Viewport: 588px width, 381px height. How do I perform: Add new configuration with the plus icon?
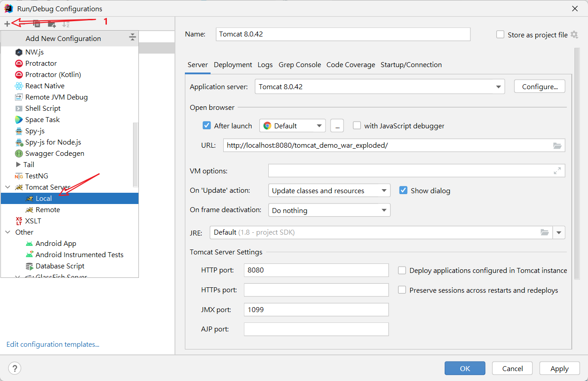pyautogui.click(x=7, y=23)
